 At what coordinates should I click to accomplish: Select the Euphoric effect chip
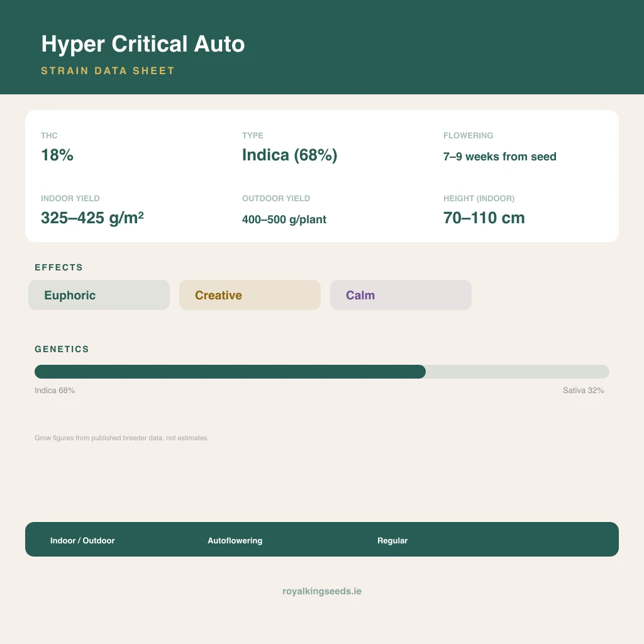point(99,295)
